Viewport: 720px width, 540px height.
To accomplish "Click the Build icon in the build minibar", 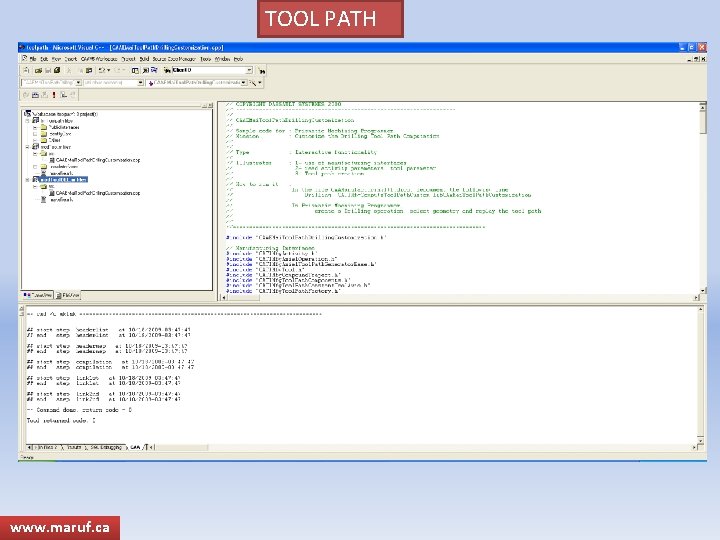I will tap(35, 95).
